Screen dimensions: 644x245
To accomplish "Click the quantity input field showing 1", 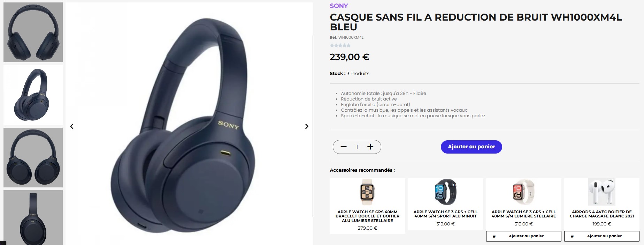I will 357,147.
